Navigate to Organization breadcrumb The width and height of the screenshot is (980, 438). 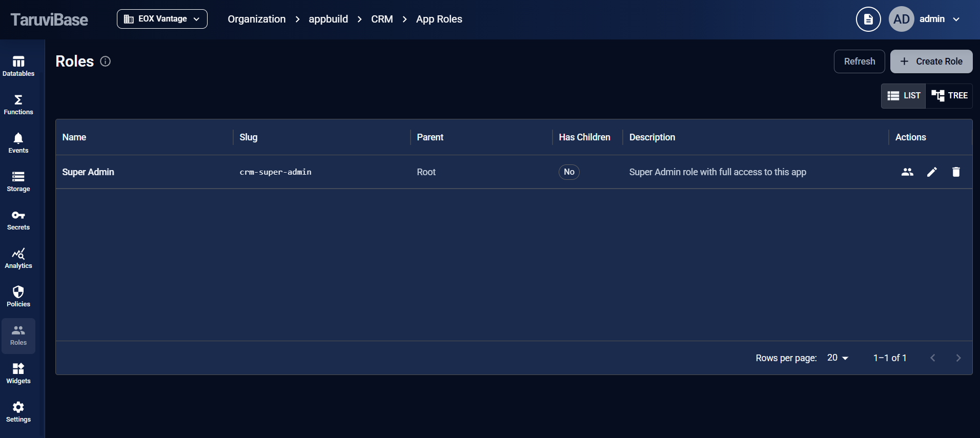coord(257,19)
